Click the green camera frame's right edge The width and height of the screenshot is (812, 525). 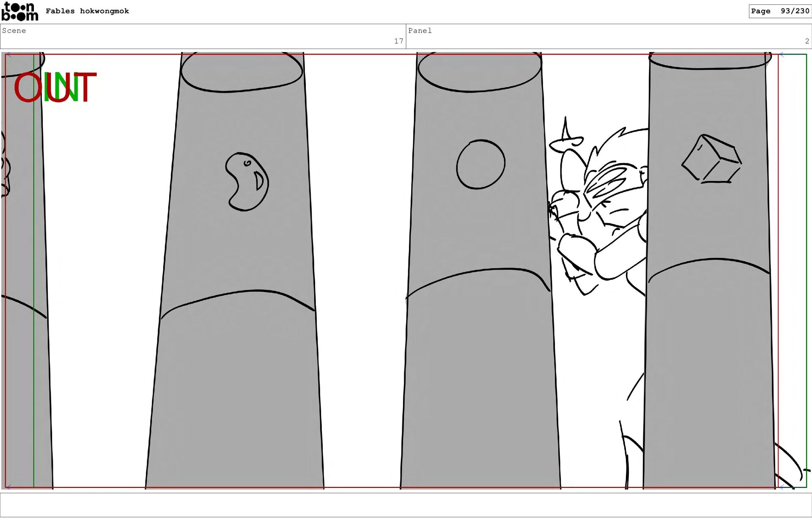click(x=806, y=271)
